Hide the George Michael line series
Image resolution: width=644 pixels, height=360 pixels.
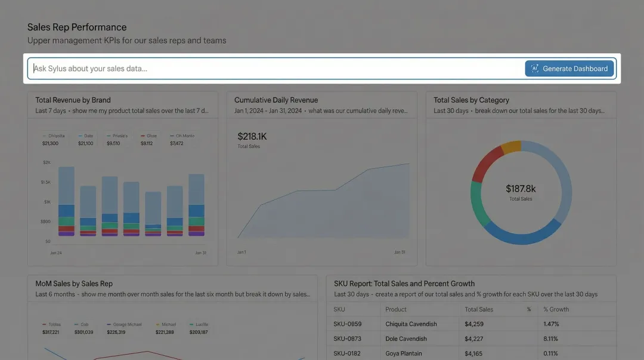[x=123, y=324]
